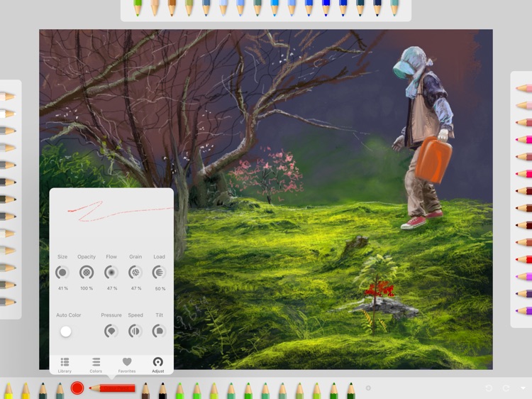Viewport: 532px width, 399px height.
Task: Pick the bottom purple pencil in right tray
Action: (x=524, y=310)
